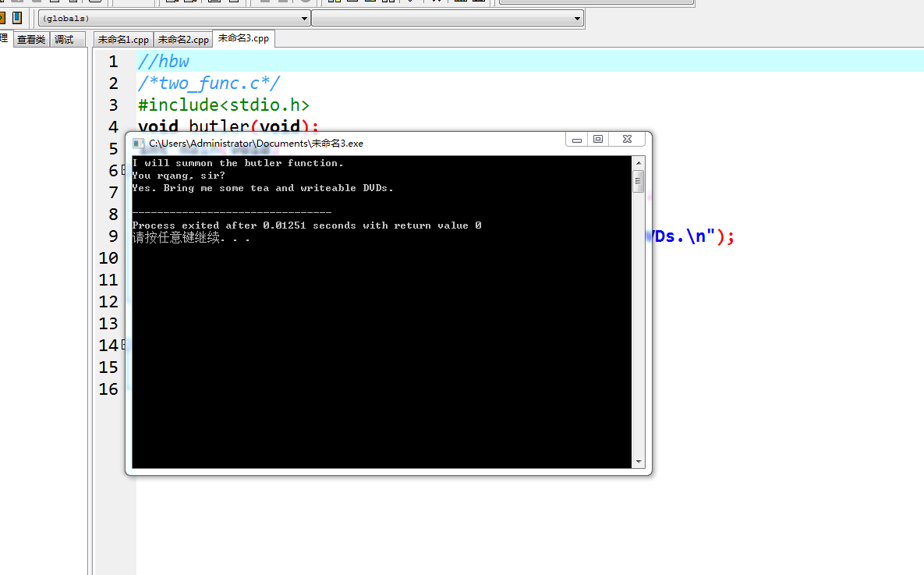Screen dimensions: 924x575
Task: Maximize the 未命名3.exe console window
Action: (598, 140)
